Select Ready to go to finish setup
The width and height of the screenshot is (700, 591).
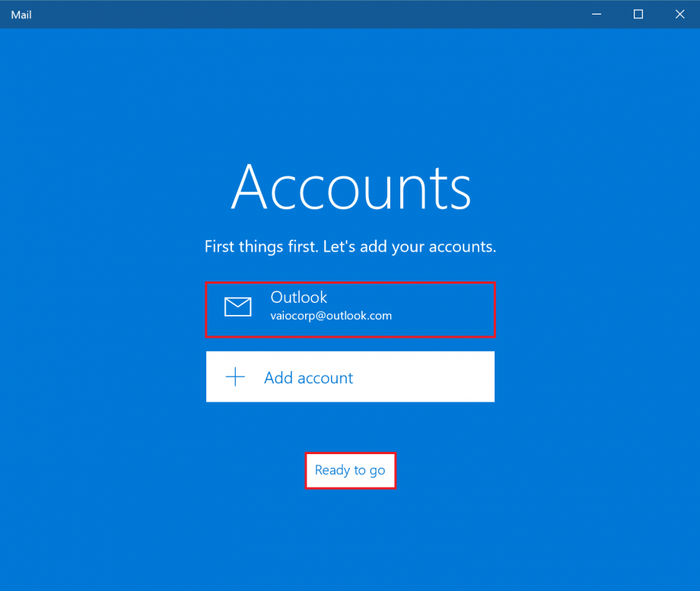tap(350, 470)
